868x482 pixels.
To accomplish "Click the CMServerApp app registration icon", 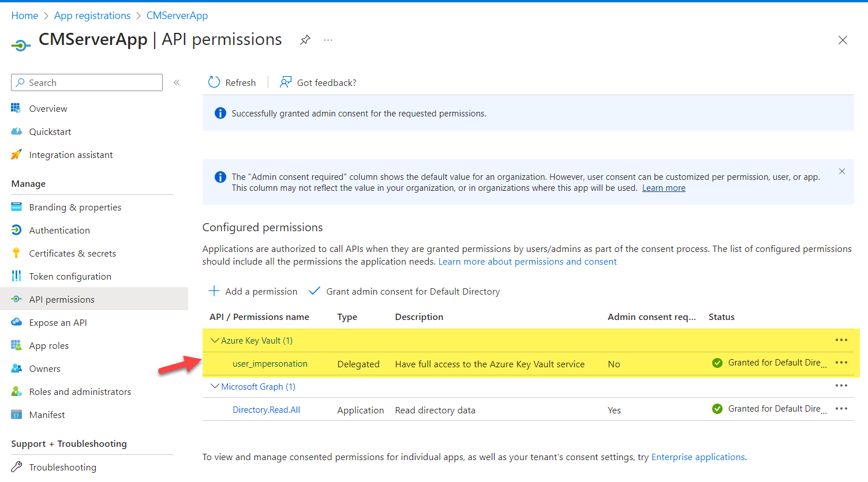I will click(x=21, y=45).
